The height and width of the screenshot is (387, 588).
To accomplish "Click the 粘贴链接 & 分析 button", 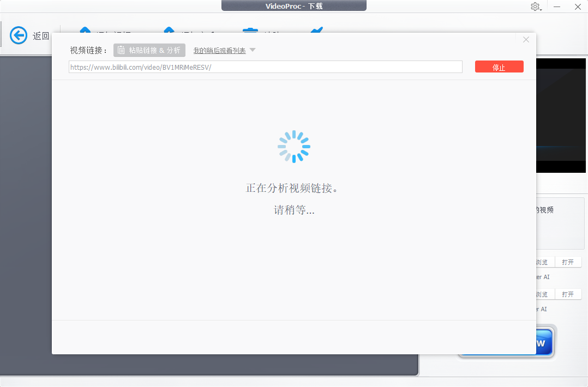I will click(x=149, y=50).
